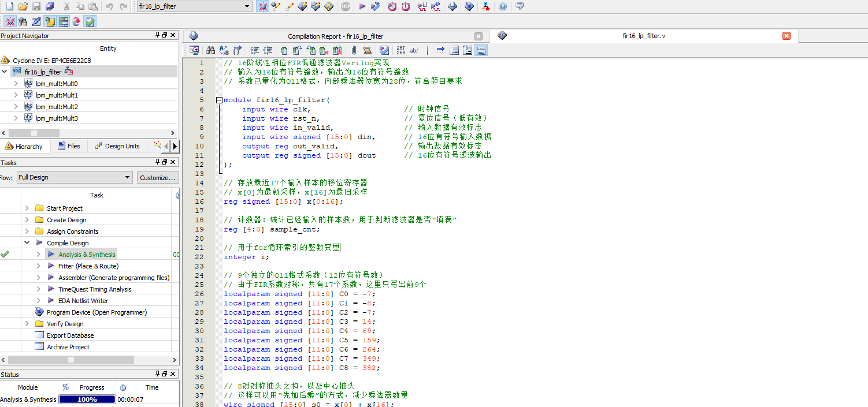The height and width of the screenshot is (407, 868).
Task: Open the project selector dropdown fir16_lp_filter
Action: point(195,6)
